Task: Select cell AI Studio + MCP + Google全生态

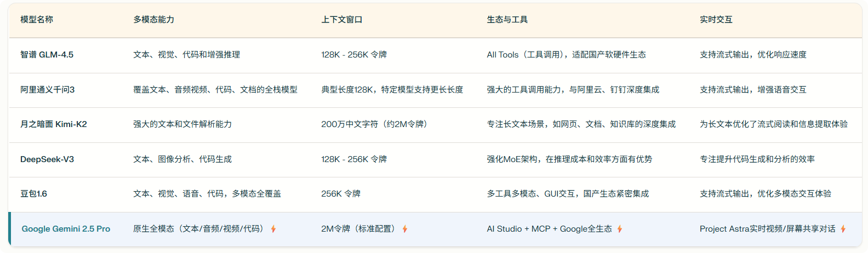Action: coord(550,229)
